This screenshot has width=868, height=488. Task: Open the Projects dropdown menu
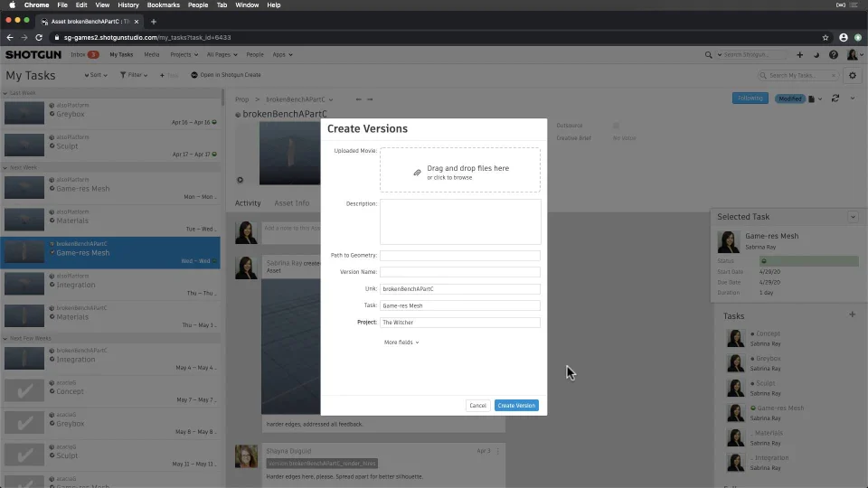[x=184, y=55]
